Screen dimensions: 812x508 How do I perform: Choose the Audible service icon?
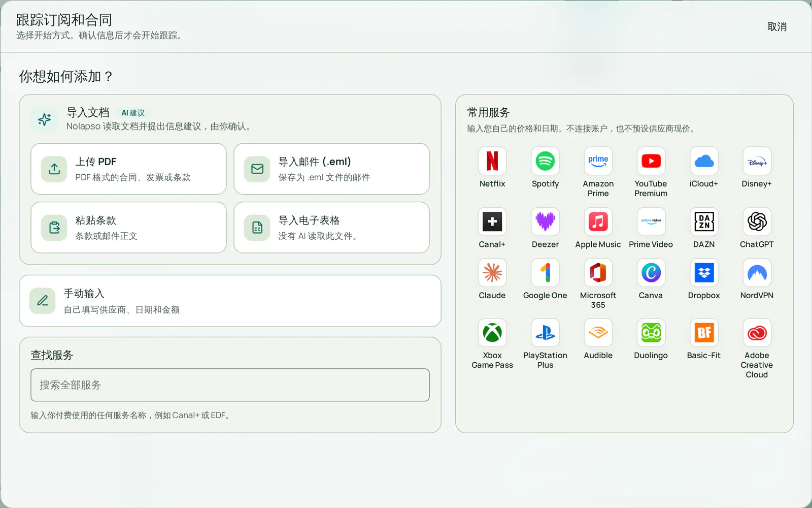598,333
